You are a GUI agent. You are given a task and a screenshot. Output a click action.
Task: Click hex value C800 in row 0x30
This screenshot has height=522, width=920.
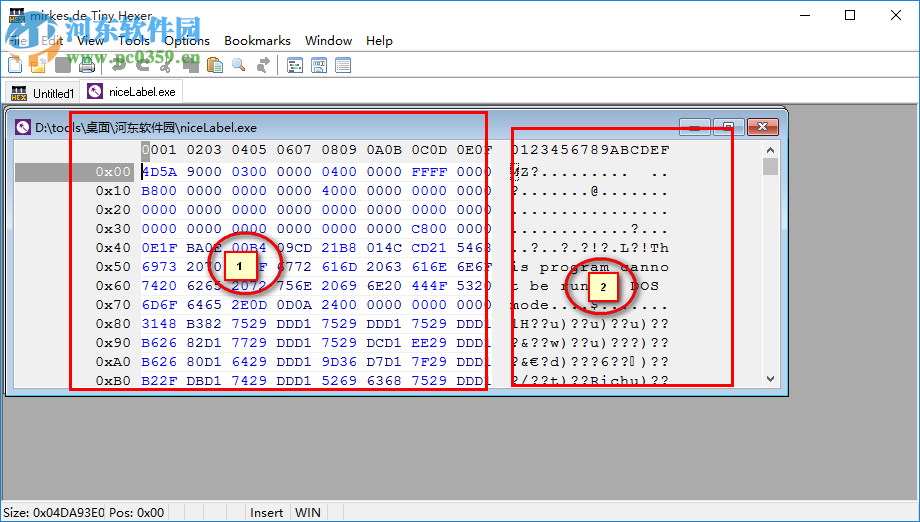429,229
